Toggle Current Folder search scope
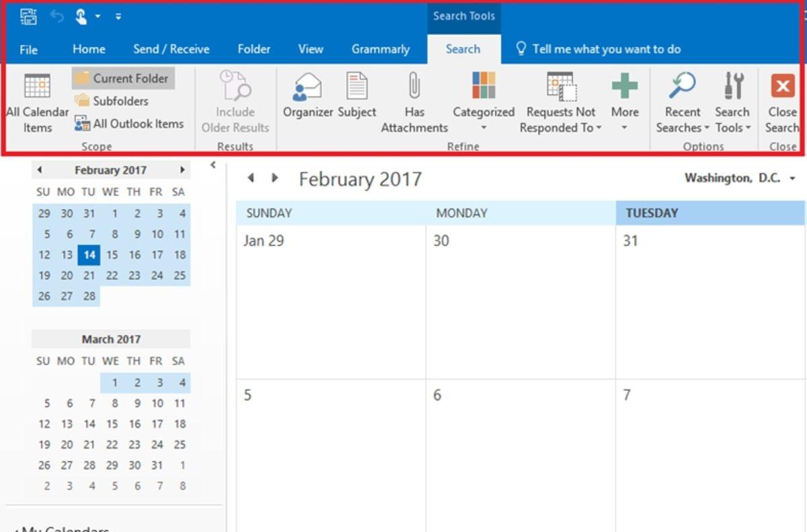This screenshot has width=807, height=532. 122,78
